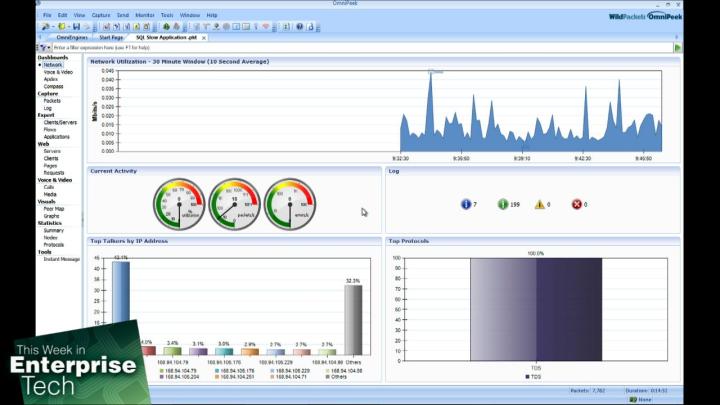Select Peer Map under Visuals
This screenshot has height=405, width=720.
click(x=54, y=208)
